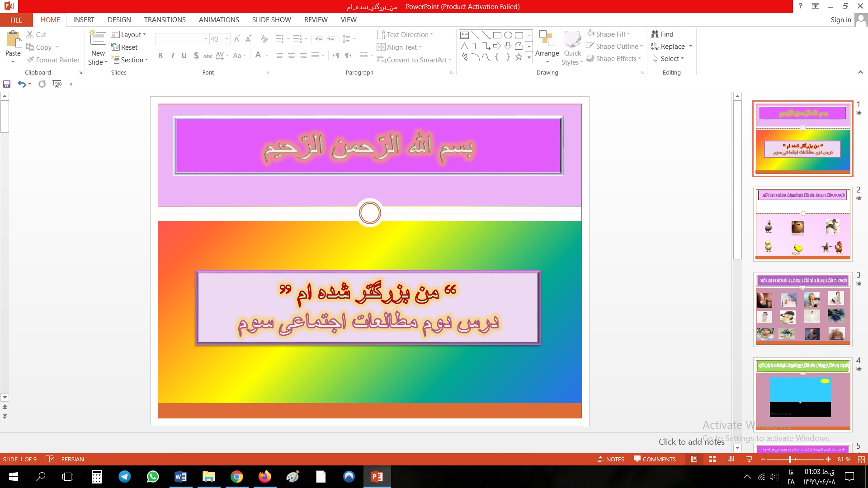This screenshot has width=868, height=488.
Task: Toggle Comments pane in status bar
Action: [x=655, y=459]
